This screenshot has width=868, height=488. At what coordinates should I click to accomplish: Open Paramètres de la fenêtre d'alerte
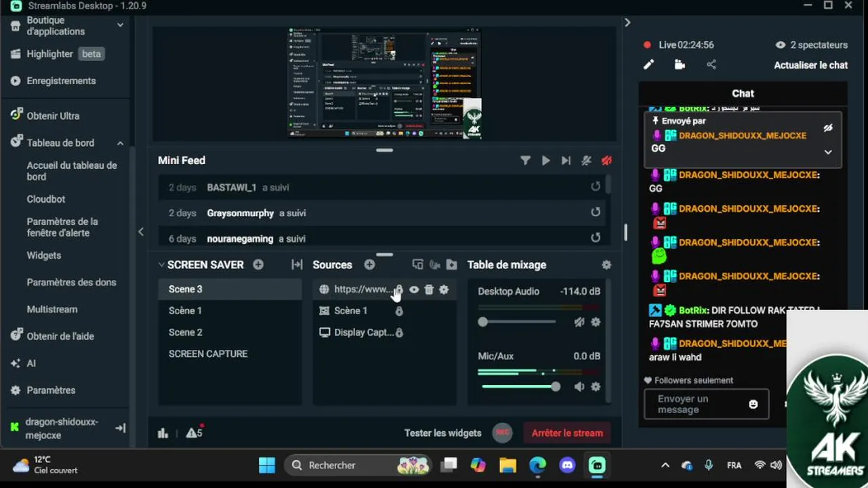(62, 227)
